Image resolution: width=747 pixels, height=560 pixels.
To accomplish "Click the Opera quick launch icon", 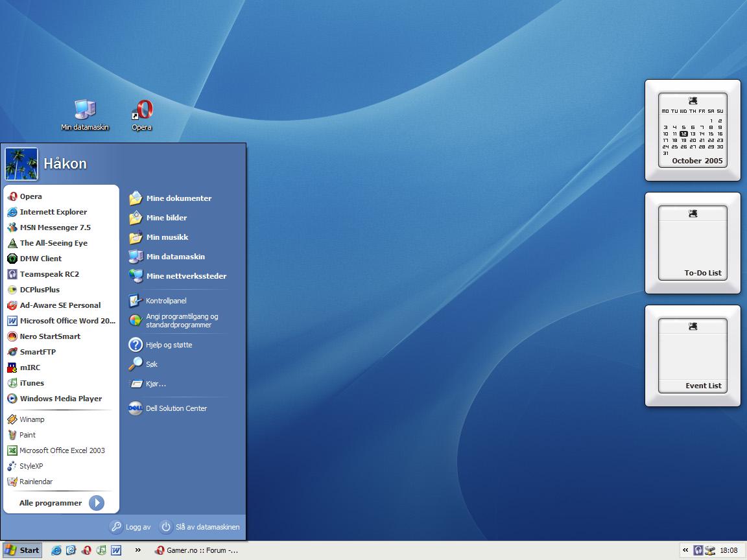I will [86, 550].
